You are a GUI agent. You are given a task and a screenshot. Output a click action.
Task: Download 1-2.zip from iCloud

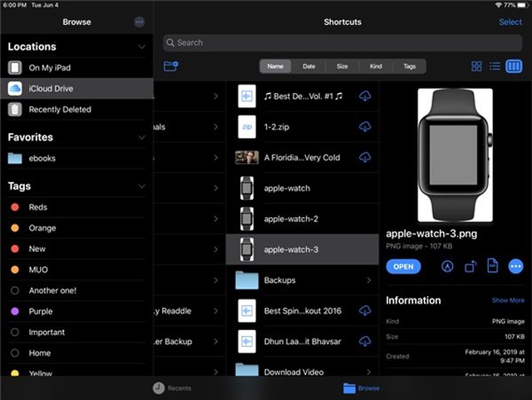coord(365,126)
